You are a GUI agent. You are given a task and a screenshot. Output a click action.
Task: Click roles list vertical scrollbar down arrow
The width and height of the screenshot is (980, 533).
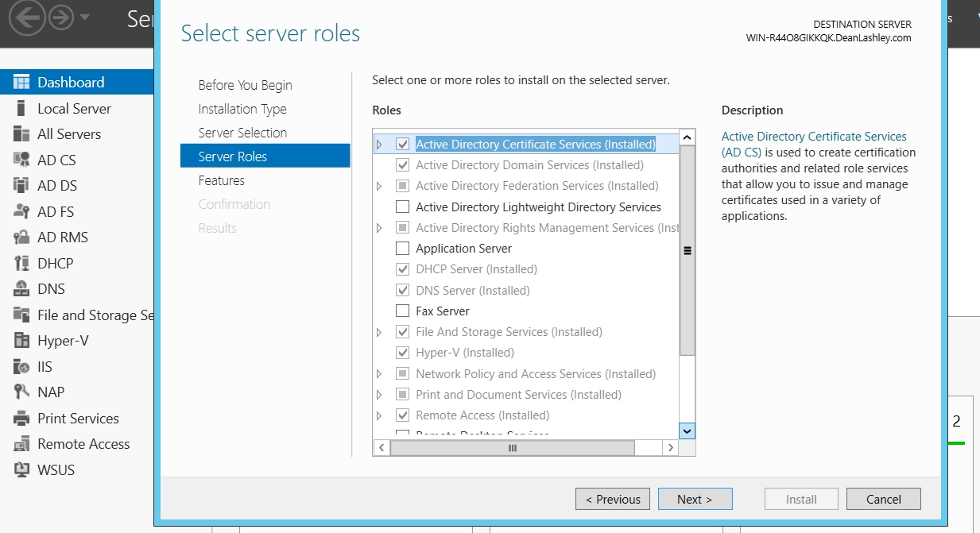pyautogui.click(x=688, y=431)
